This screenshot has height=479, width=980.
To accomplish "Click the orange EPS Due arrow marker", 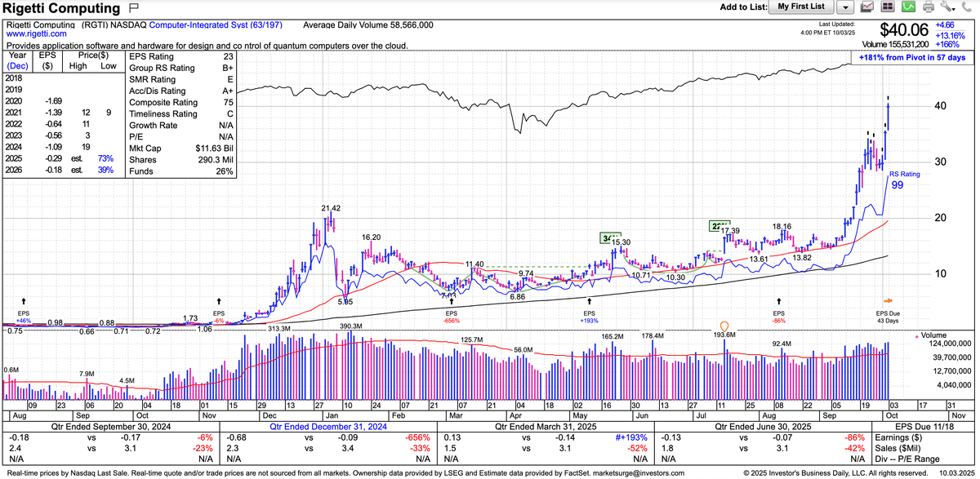I will (889, 300).
